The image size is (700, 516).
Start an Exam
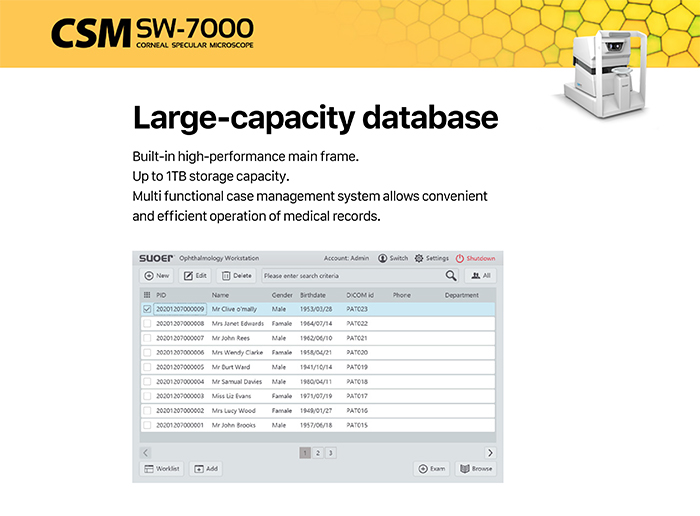(x=432, y=468)
